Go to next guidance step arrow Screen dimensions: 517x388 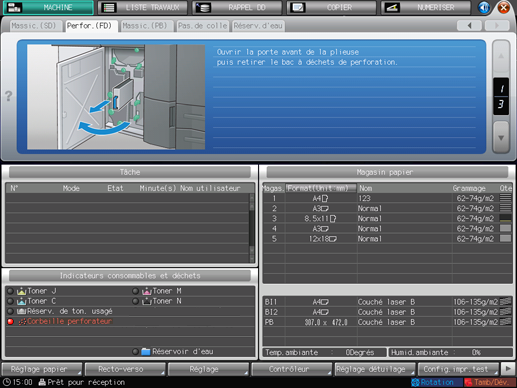coord(501,137)
